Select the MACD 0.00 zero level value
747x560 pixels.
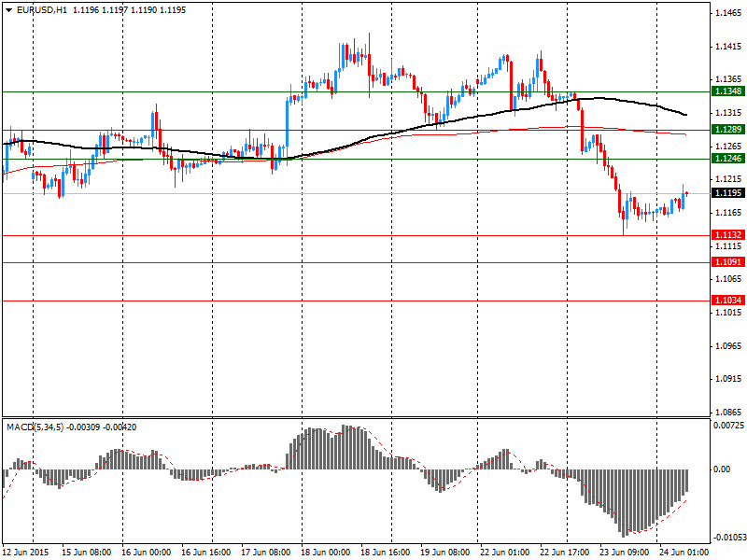point(722,469)
